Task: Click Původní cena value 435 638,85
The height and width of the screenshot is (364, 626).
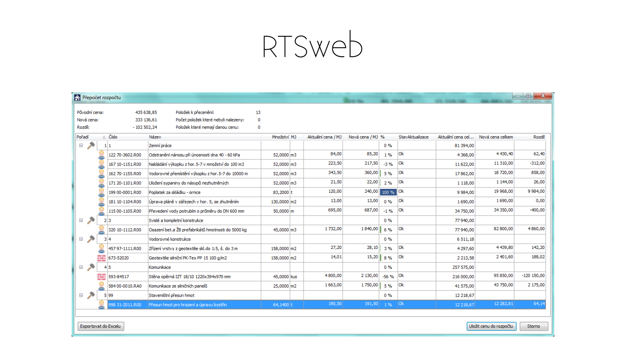Action: coord(146,112)
